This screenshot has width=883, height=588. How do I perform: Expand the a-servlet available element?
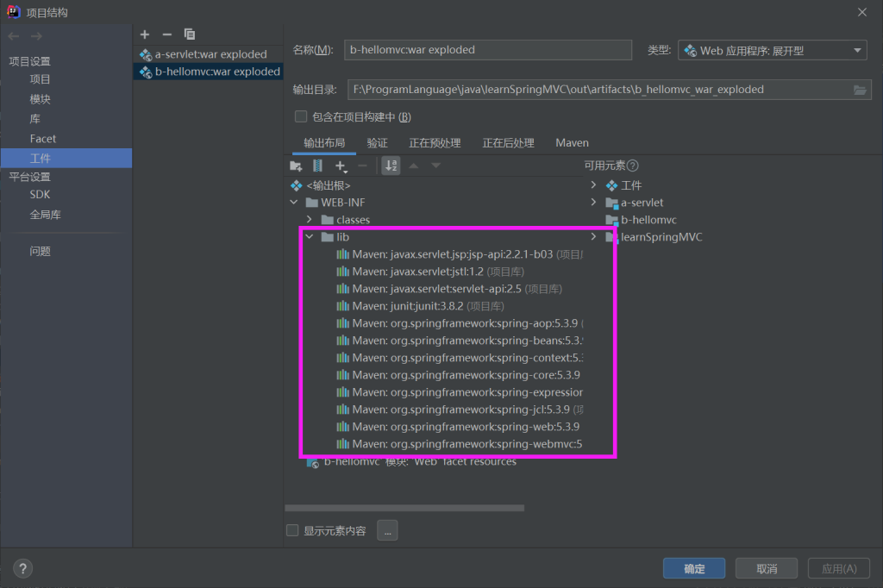click(593, 203)
